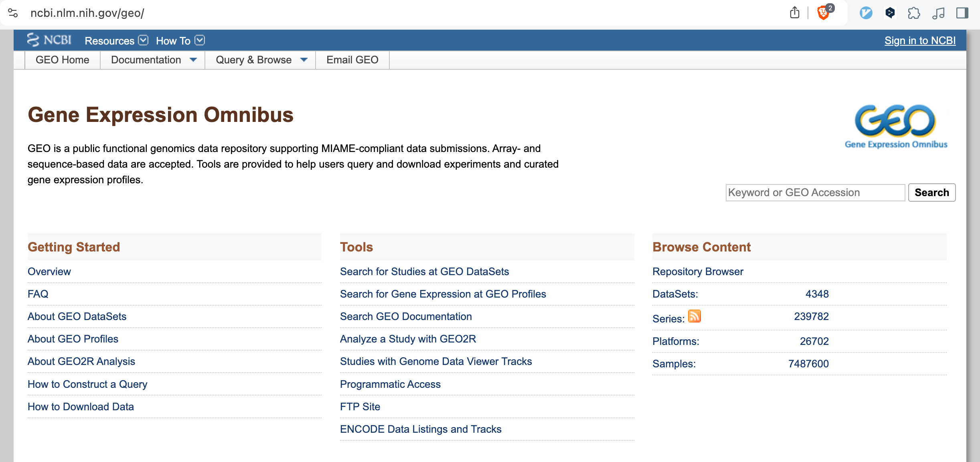Open Studies with Genome Data Viewer Tracks
Viewport: 980px width, 462px height.
(436, 361)
